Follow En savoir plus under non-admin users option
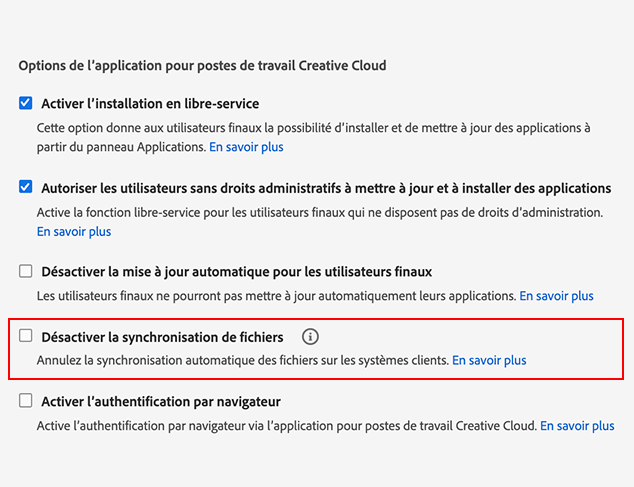The width and height of the screenshot is (634, 487). coord(74,231)
